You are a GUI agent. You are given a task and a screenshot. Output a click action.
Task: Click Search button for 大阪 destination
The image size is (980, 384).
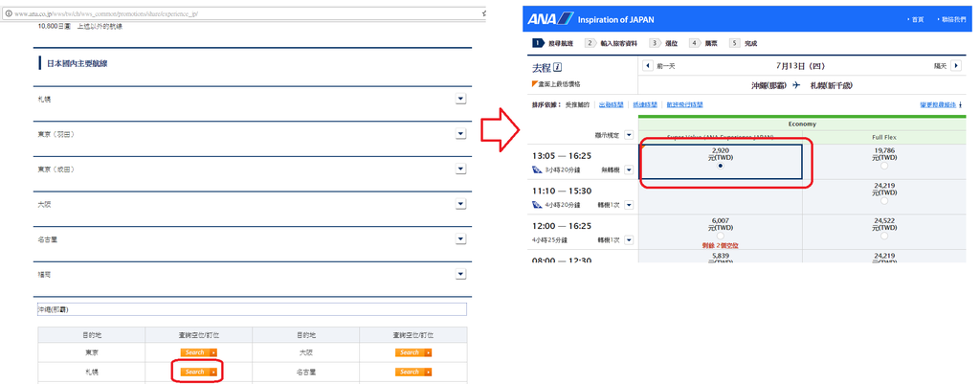[x=413, y=352]
